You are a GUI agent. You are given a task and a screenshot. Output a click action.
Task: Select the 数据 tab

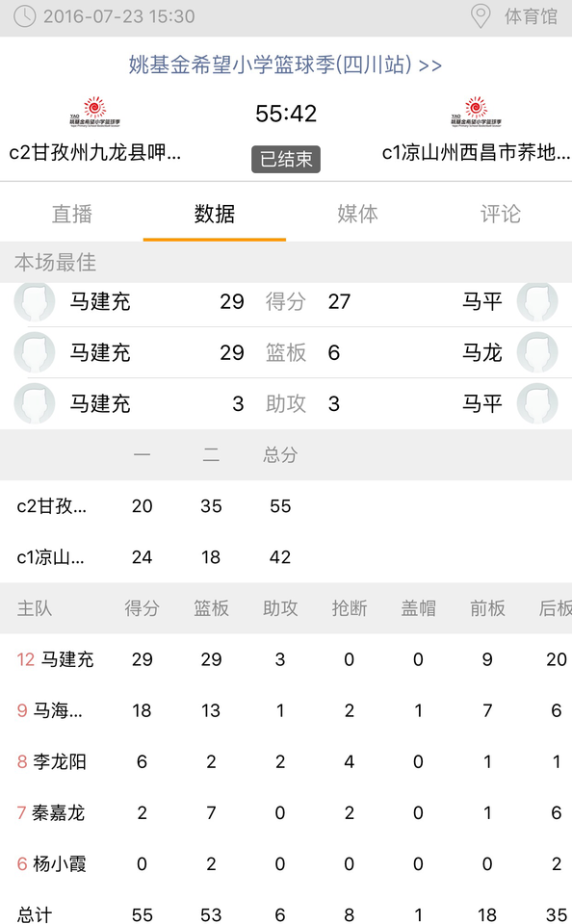(215, 214)
